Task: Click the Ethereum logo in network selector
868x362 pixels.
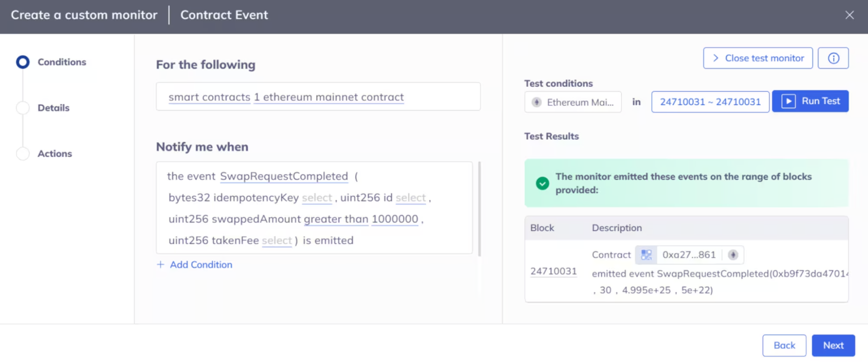Action: click(537, 102)
